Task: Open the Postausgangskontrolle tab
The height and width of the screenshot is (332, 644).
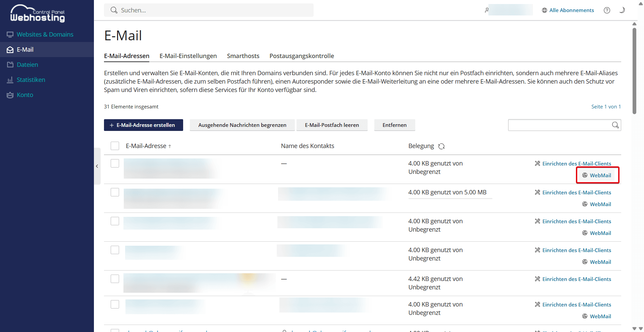Action: click(302, 56)
